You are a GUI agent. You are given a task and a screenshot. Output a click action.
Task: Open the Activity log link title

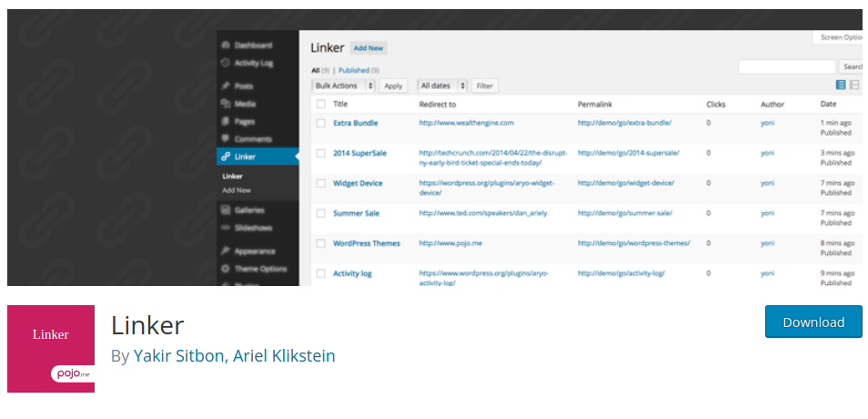click(x=353, y=273)
